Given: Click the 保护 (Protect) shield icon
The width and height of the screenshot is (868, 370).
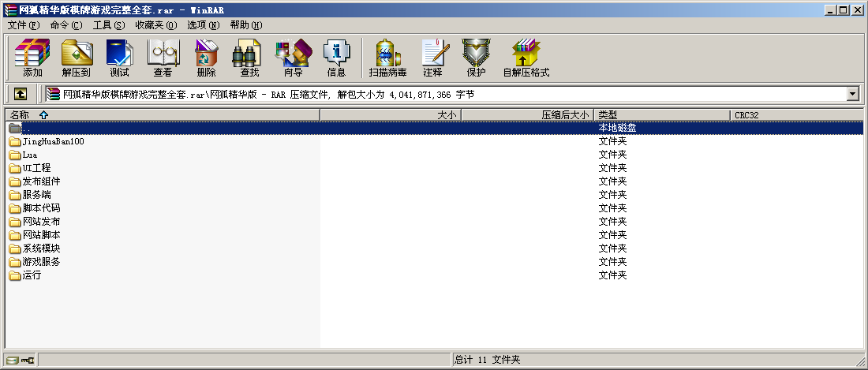Looking at the screenshot, I should pos(476,53).
